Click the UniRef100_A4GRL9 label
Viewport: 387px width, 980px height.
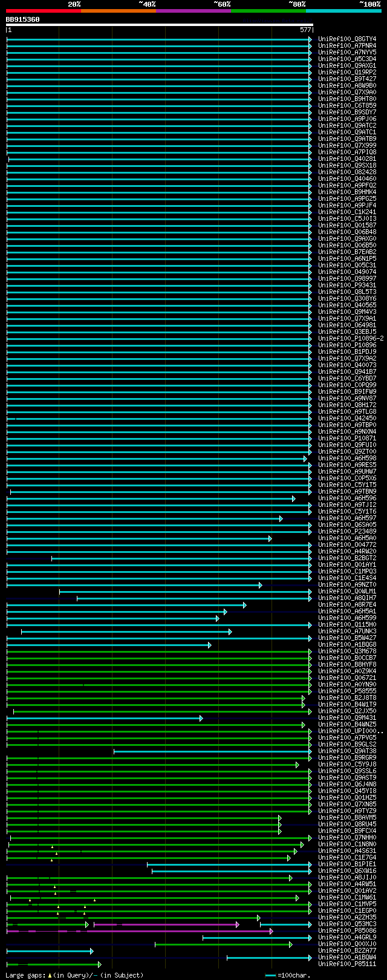click(347, 938)
